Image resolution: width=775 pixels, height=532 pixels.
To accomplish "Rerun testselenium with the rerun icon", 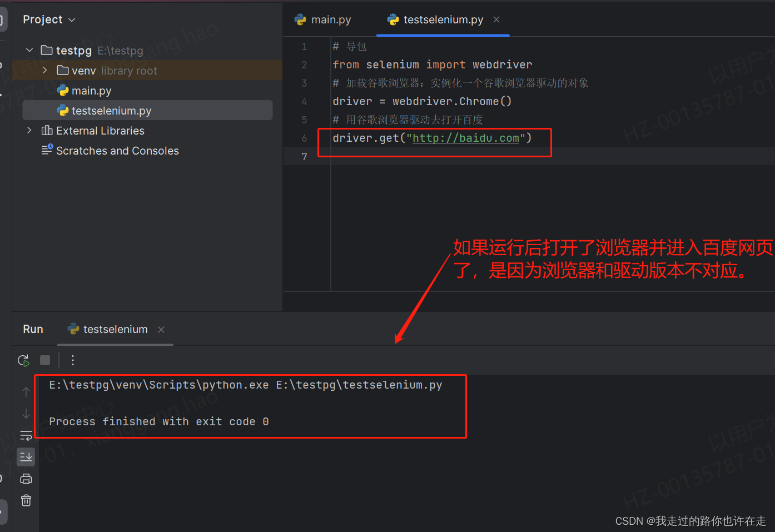I will pos(23,361).
